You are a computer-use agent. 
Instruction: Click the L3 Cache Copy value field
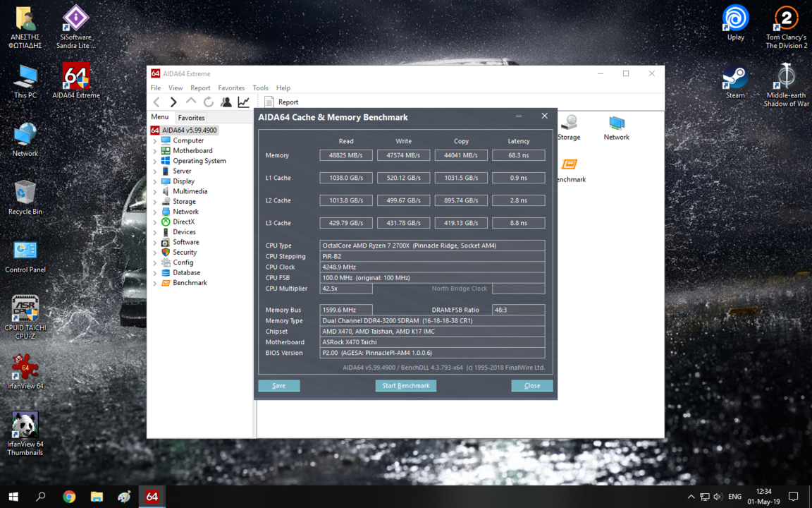click(x=461, y=223)
